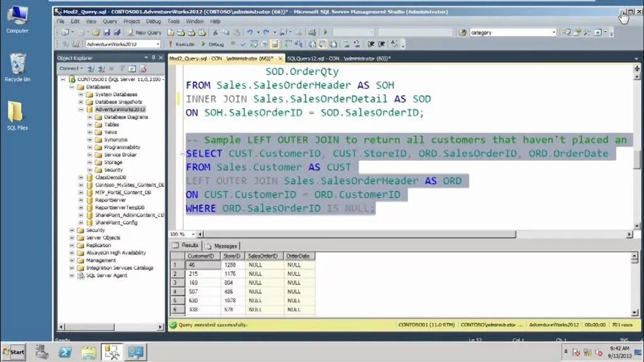Open the Tools menu
The width and height of the screenshot is (644, 362).
point(174,21)
